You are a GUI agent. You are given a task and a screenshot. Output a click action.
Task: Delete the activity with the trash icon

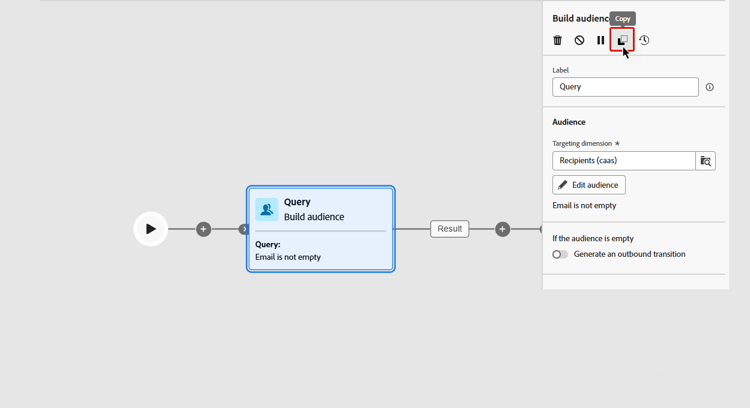point(557,40)
